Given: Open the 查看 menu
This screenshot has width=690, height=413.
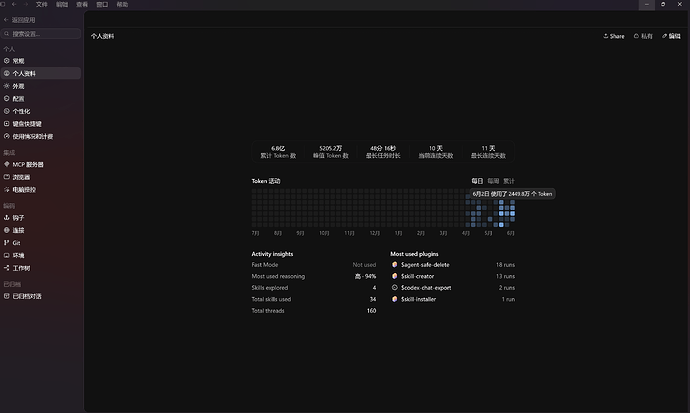Looking at the screenshot, I should 82,4.
